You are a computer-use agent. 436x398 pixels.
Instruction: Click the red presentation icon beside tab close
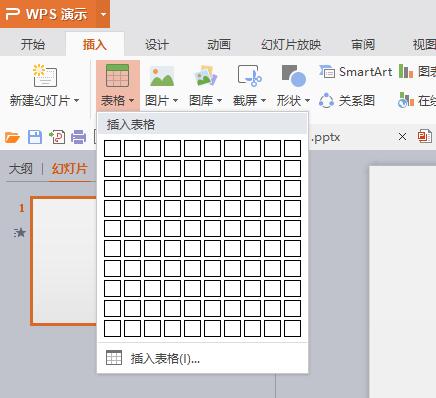[x=425, y=136]
